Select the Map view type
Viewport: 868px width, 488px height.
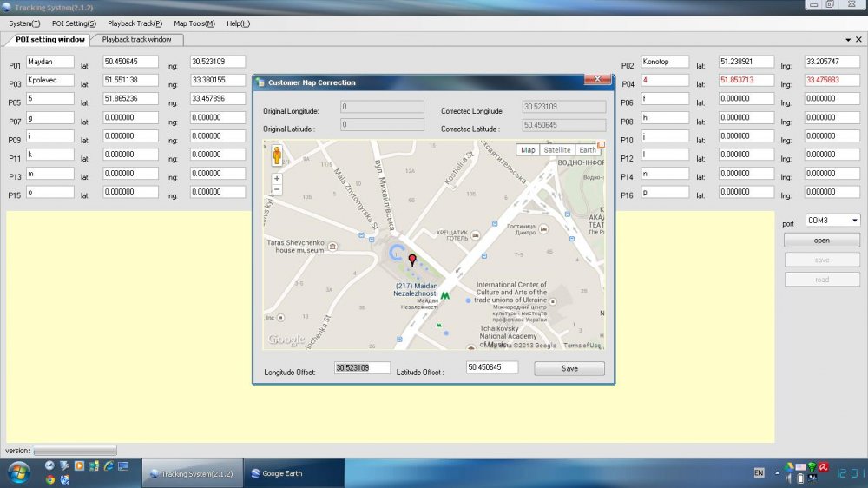point(528,150)
